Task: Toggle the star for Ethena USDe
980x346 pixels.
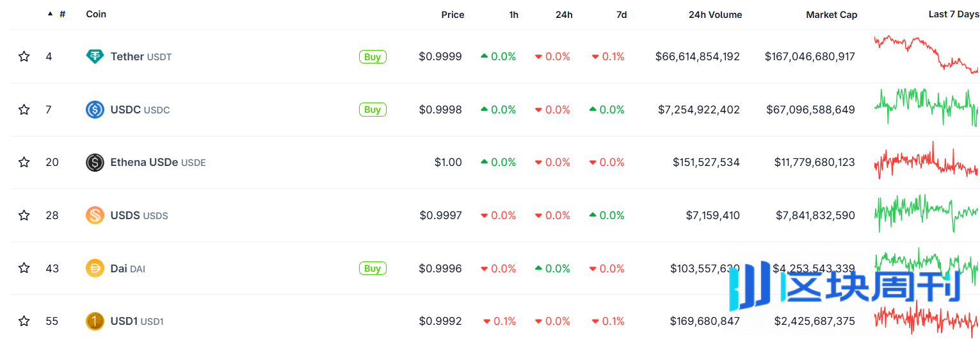Action: [x=24, y=163]
